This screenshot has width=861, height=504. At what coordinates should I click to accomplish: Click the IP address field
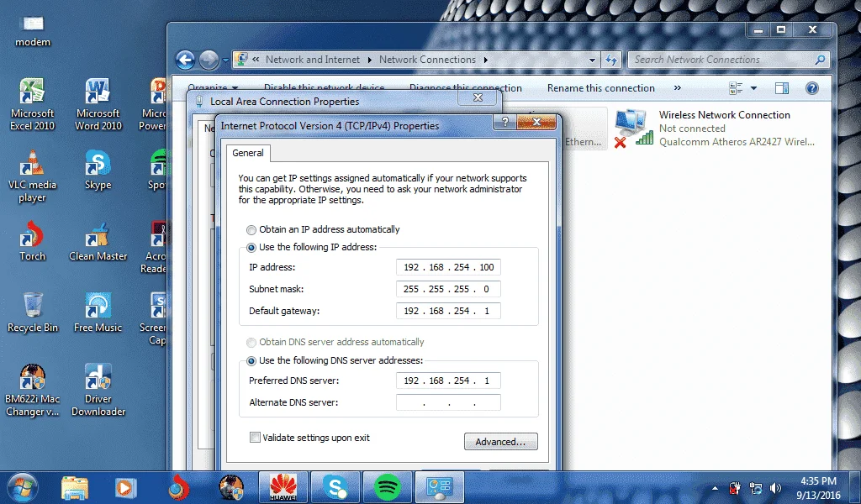pos(448,267)
